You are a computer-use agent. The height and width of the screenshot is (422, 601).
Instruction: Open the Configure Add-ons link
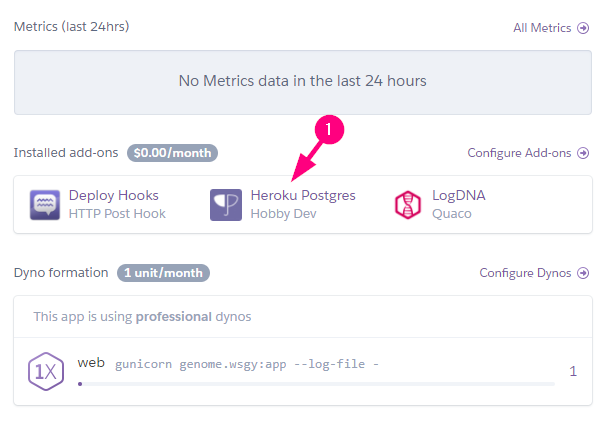[x=519, y=153]
